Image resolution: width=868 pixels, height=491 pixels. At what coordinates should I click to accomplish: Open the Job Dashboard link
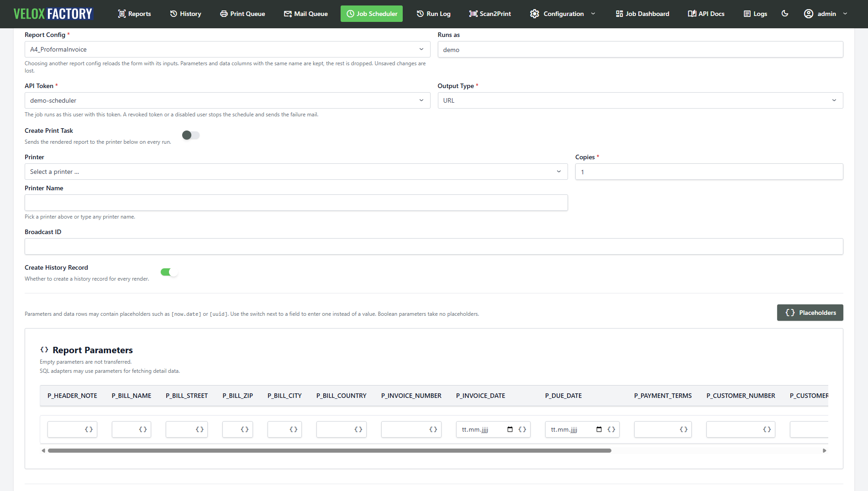(642, 14)
